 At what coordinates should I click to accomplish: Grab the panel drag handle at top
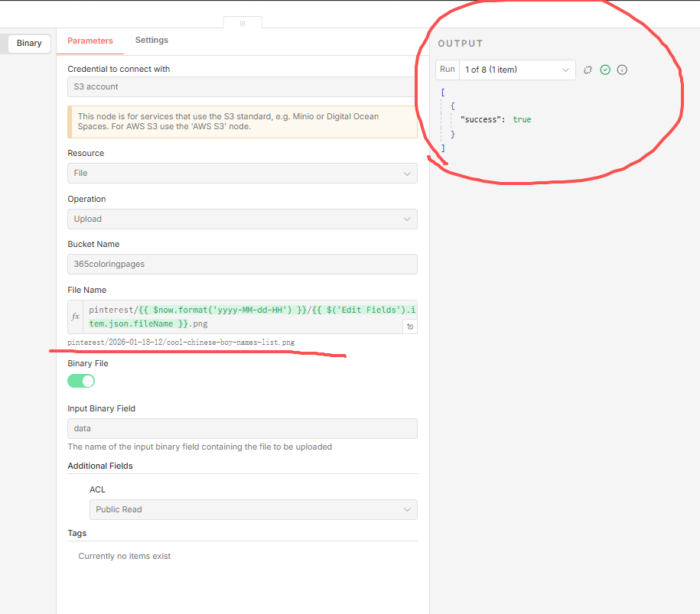243,24
